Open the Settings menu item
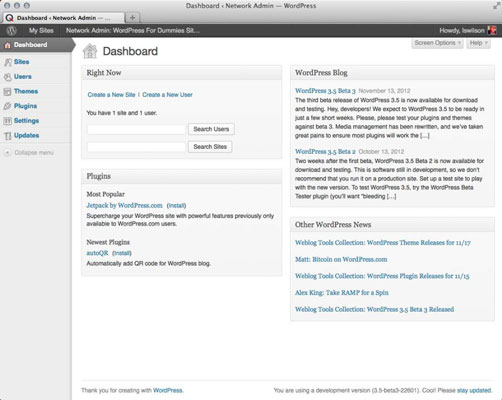Image resolution: width=502 pixels, height=400 pixels. click(x=26, y=121)
